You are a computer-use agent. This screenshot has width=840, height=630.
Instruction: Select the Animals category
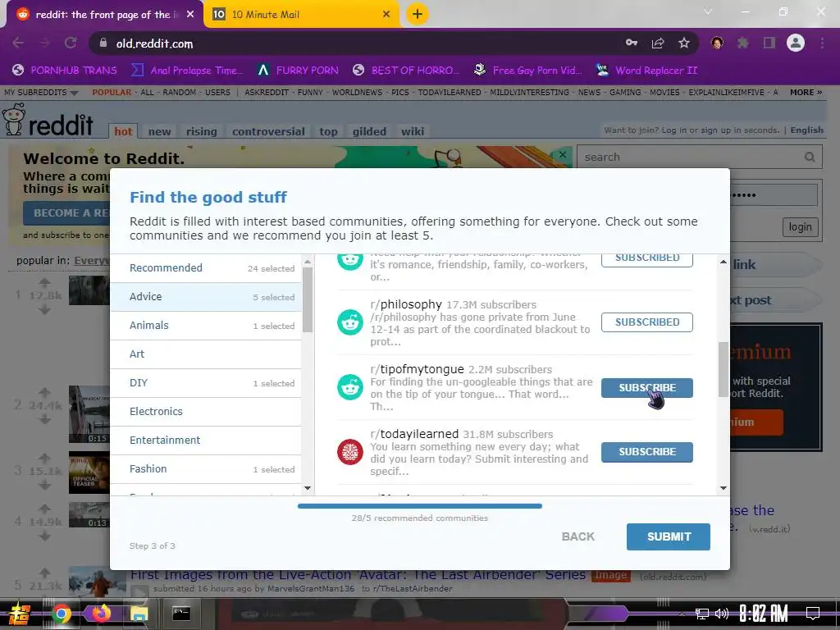coord(206,326)
